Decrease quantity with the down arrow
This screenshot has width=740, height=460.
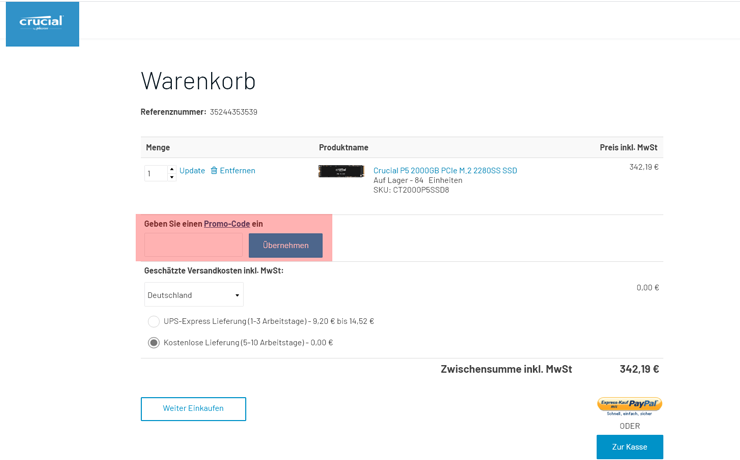pos(172,177)
